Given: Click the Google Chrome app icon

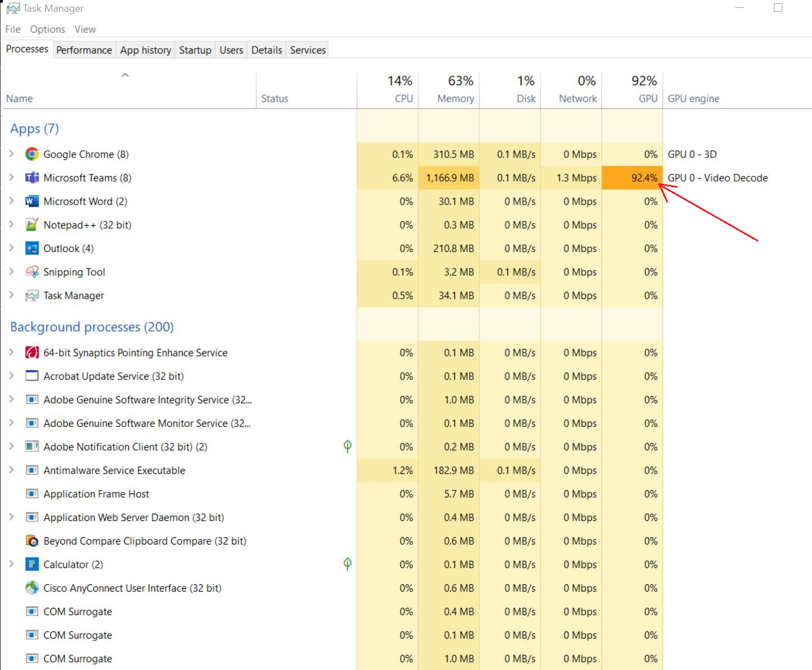Looking at the screenshot, I should [32, 154].
